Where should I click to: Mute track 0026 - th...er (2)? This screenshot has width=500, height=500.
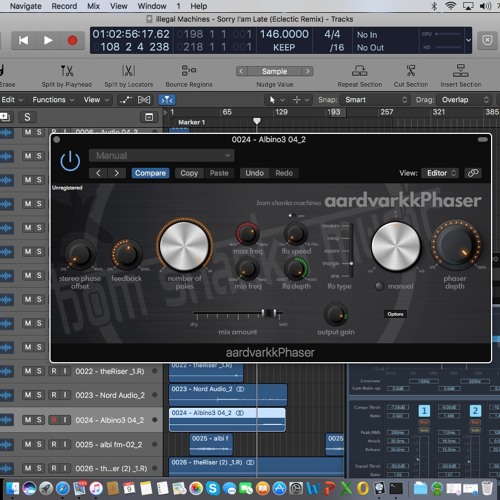tap(28, 468)
